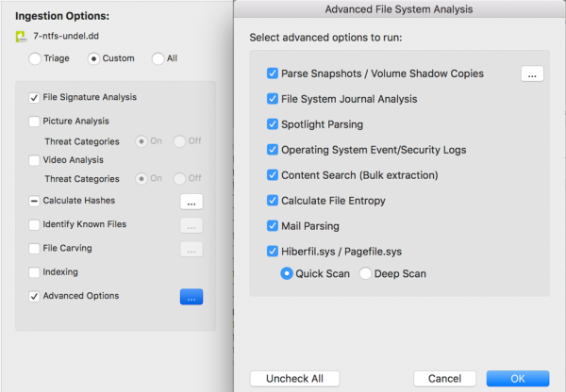The height and width of the screenshot is (392, 566).
Task: Select Quick Scan radio option
Action: pos(287,274)
